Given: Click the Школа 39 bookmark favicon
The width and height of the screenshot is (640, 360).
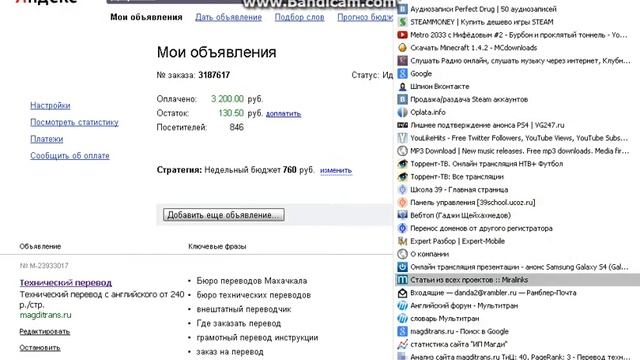Looking at the screenshot, I should [402, 190].
